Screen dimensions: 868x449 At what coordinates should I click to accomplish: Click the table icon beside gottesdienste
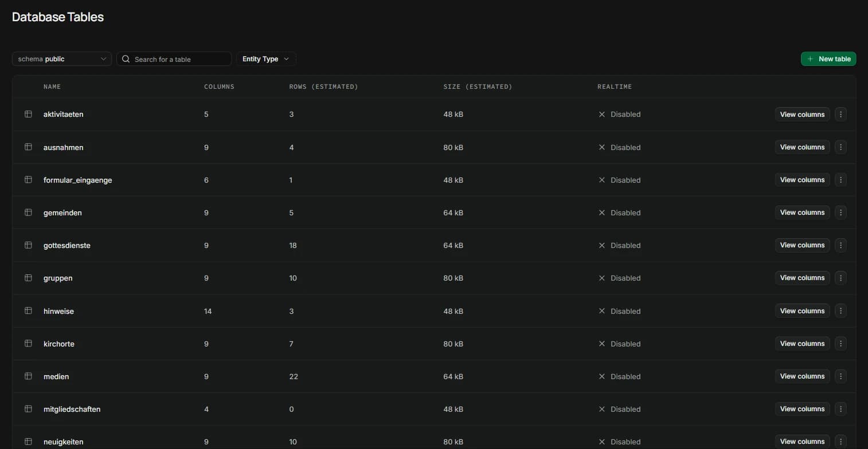pos(28,245)
